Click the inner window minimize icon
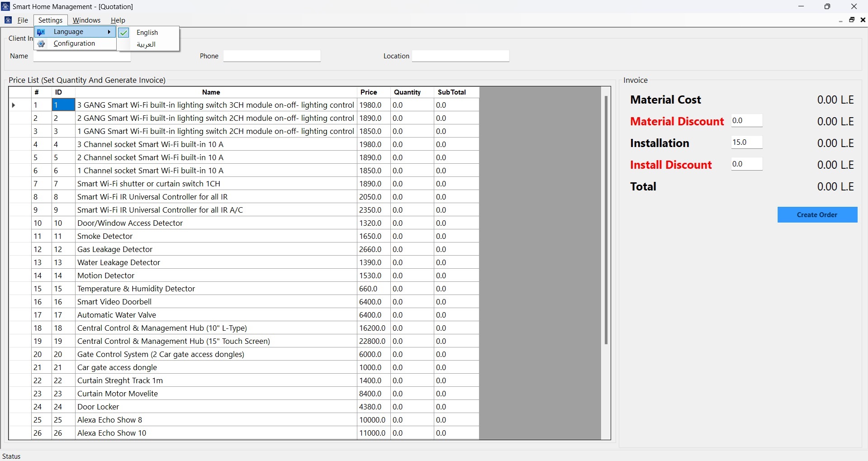The width and height of the screenshot is (868, 461). point(840,20)
